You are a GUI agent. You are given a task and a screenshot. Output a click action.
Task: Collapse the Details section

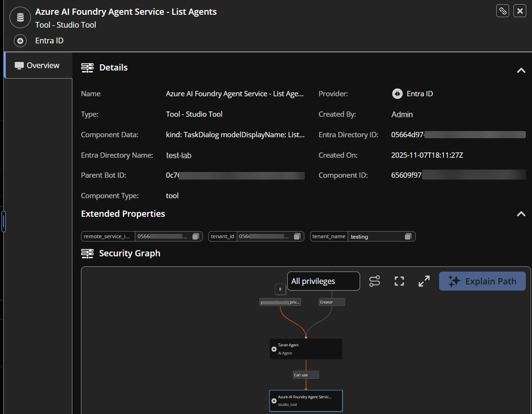click(x=521, y=70)
